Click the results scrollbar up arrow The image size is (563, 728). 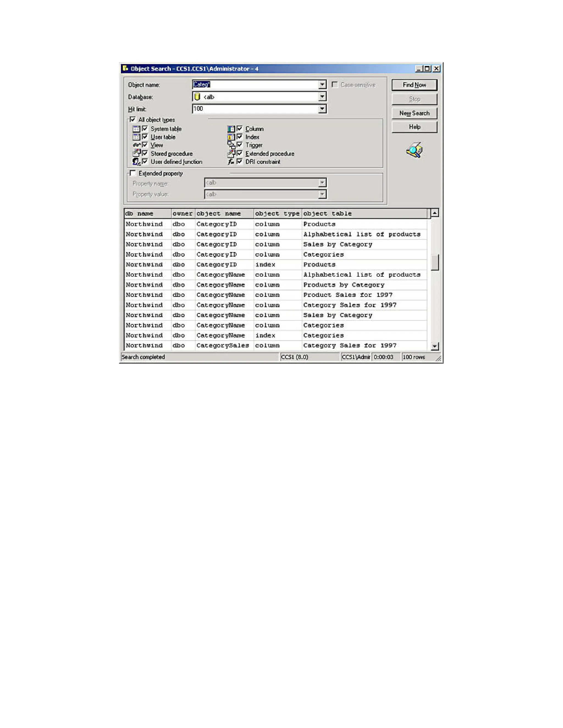435,213
